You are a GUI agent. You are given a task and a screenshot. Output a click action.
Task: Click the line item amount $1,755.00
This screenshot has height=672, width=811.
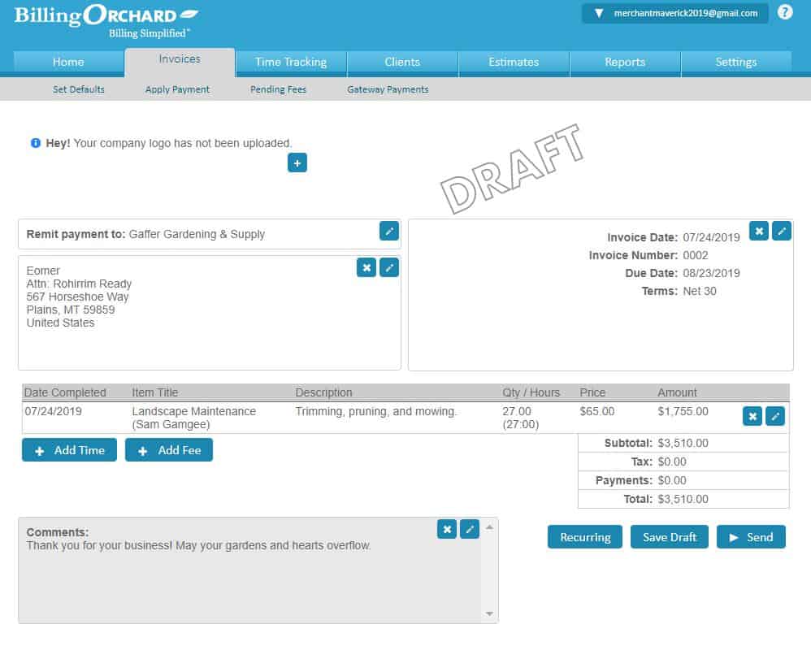tap(683, 411)
